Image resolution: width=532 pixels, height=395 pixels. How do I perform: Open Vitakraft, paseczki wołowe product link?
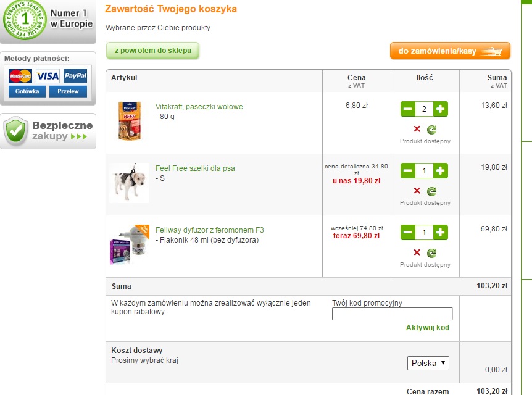tap(199, 107)
